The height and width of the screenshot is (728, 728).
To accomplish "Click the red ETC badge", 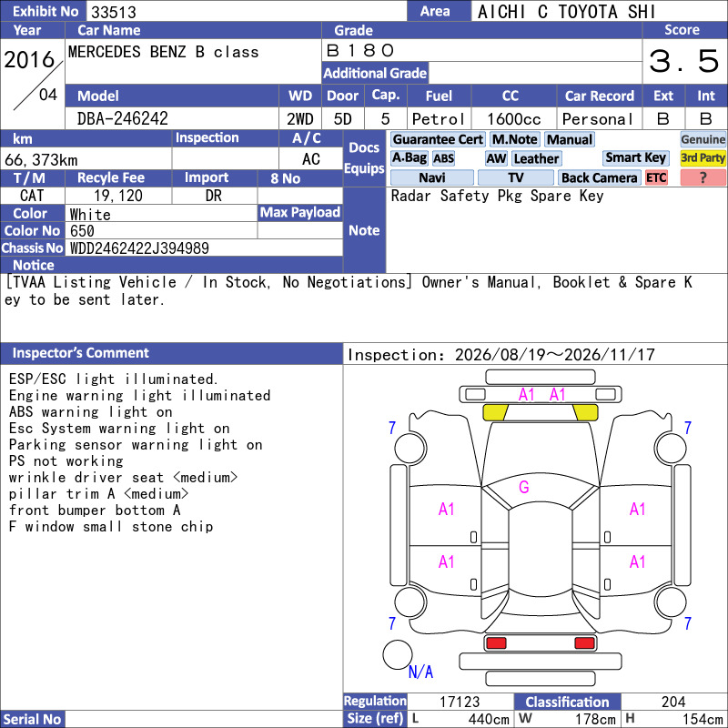I will 656,177.
